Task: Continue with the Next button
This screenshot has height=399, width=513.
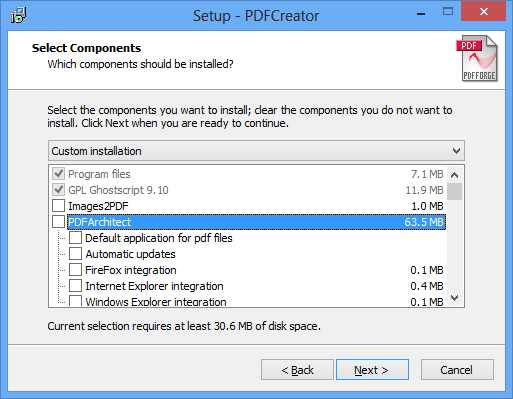Action: pyautogui.click(x=372, y=370)
